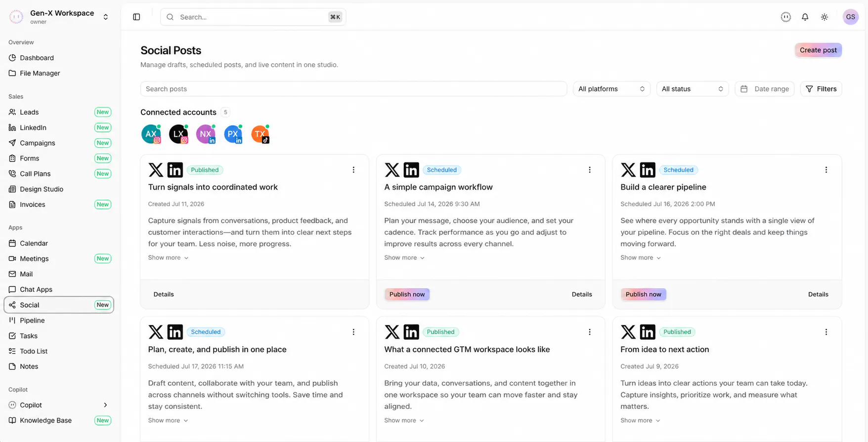Expand Show more on 'From idea to next action'
This screenshot has width=868, height=442.
(641, 420)
